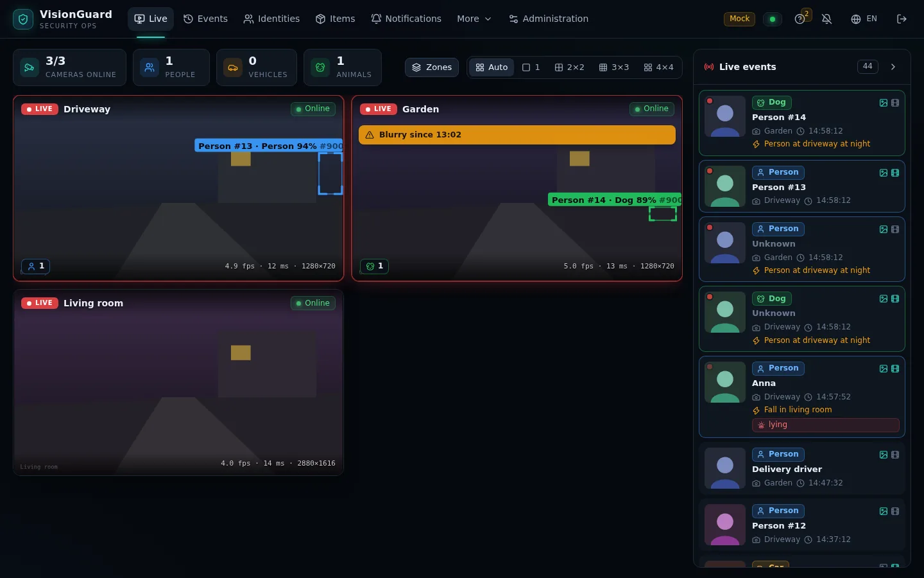This screenshot has height=578, width=924.
Task: Click the Mock mode badge
Action: (739, 19)
